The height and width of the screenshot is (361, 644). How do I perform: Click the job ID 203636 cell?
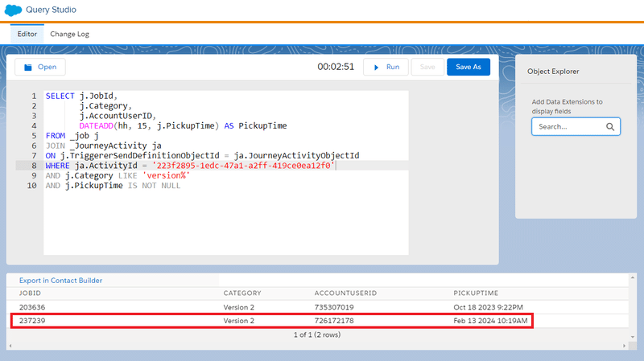point(32,307)
